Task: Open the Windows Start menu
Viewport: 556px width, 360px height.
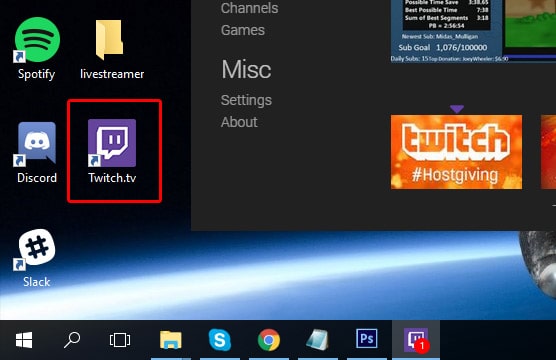Action: tap(24, 340)
